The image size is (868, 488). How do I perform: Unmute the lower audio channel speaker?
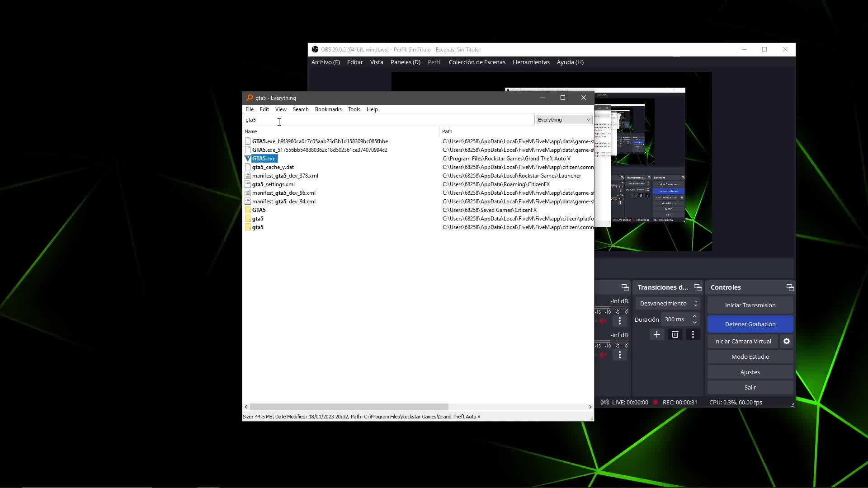tap(603, 355)
